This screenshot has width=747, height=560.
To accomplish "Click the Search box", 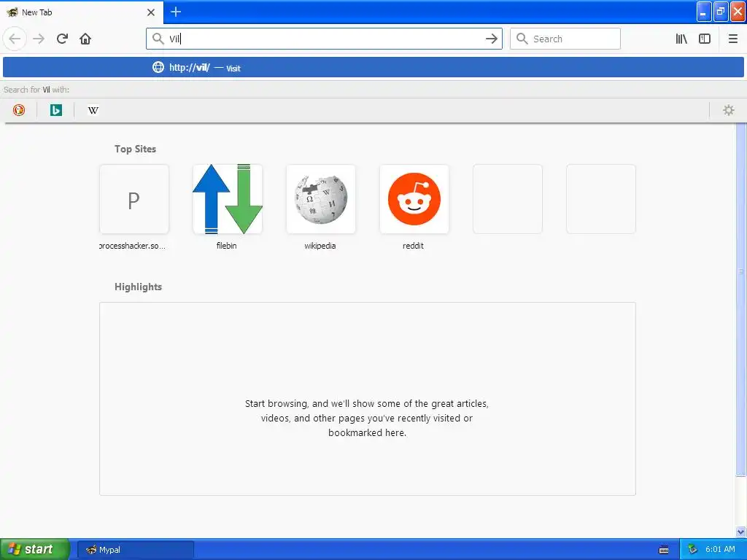I will click(x=565, y=39).
